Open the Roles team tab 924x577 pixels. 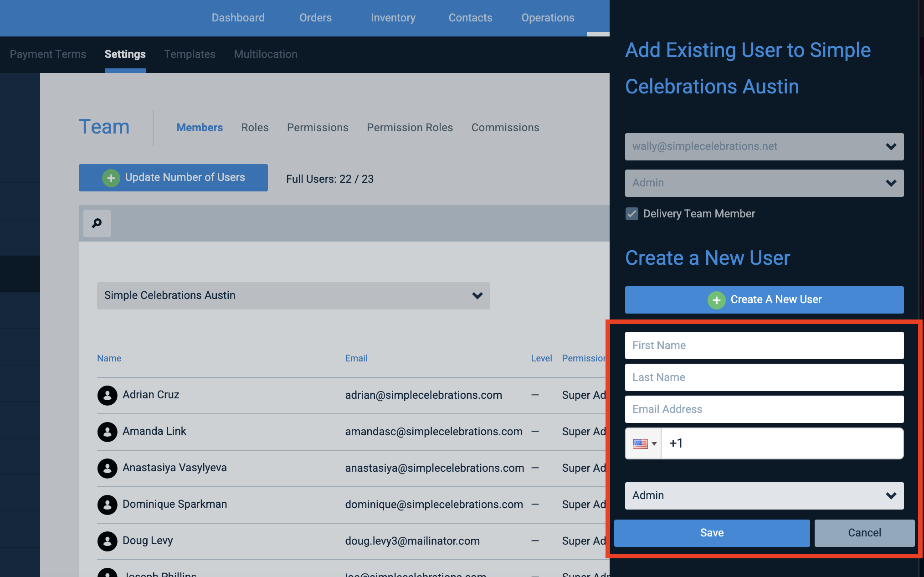[x=255, y=128]
